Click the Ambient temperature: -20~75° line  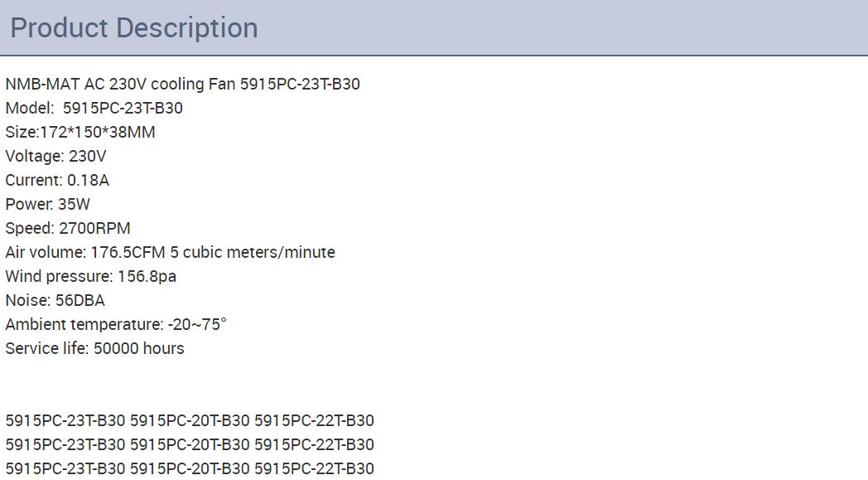click(116, 324)
